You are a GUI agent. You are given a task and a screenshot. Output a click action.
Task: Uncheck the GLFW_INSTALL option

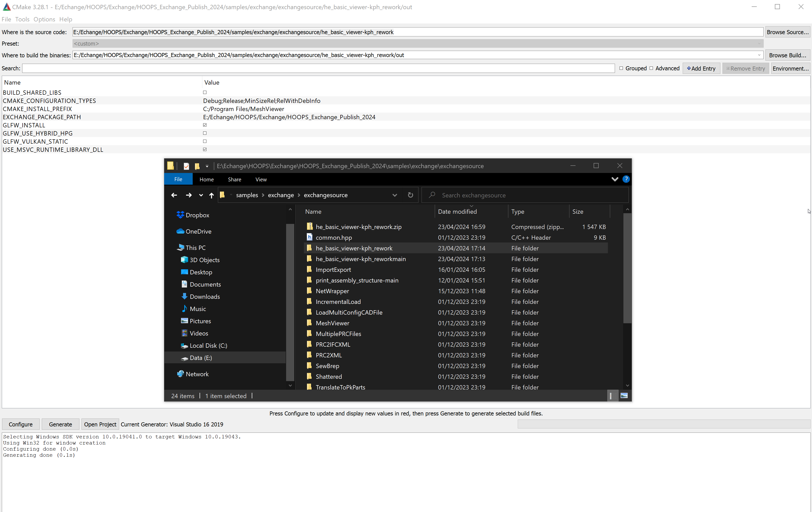[x=205, y=125]
